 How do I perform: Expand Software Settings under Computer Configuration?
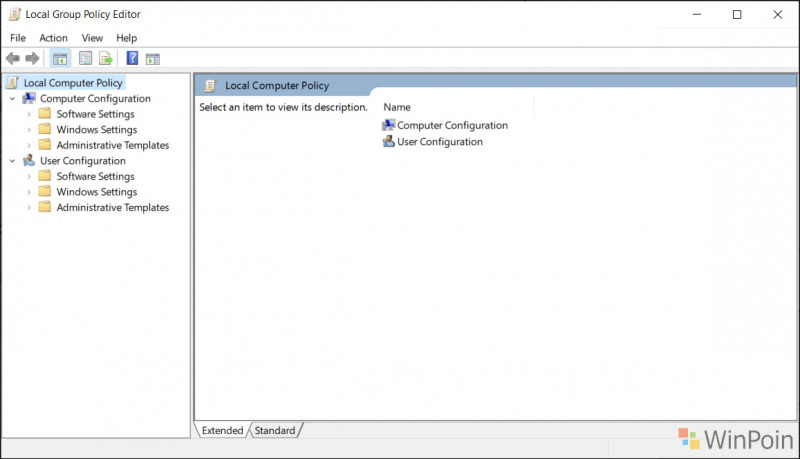[29, 114]
